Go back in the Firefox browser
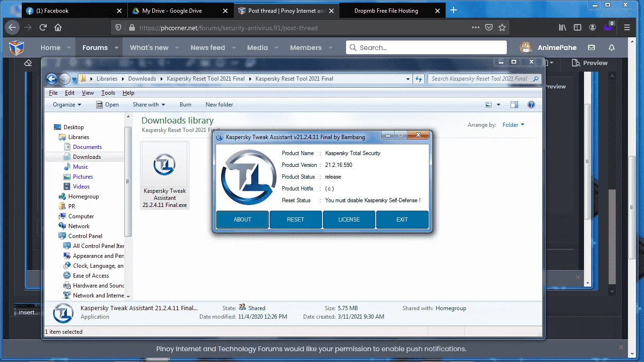644x362 pixels. coord(12,27)
